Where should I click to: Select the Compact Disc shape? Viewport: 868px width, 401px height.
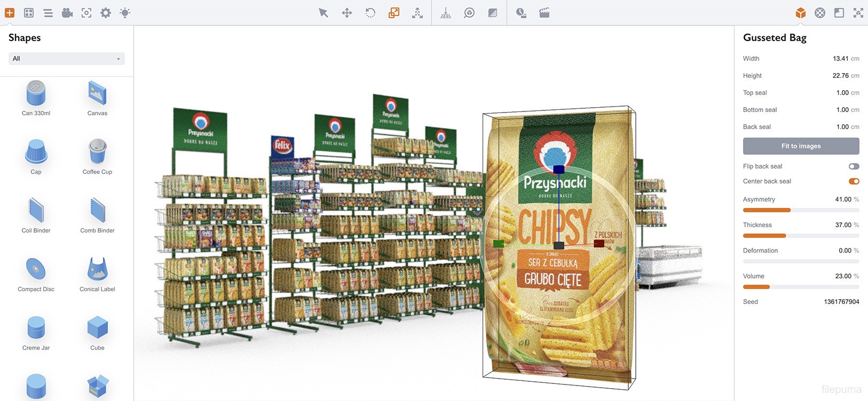click(x=36, y=273)
